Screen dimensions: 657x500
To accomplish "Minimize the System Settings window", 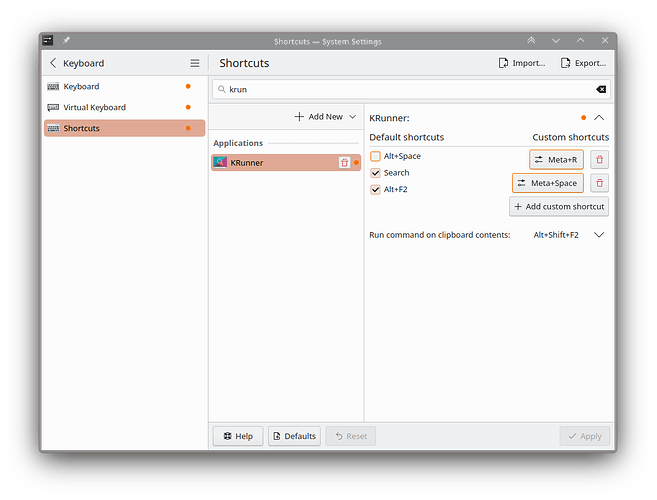I will point(556,41).
